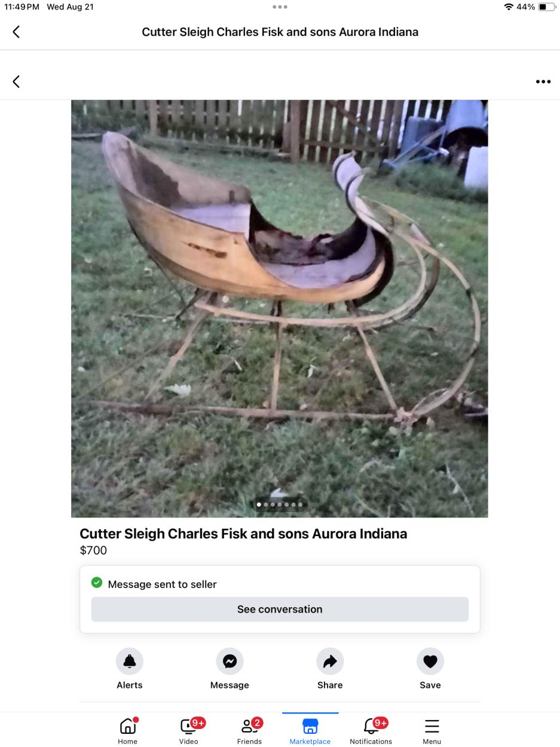Screen dimensions: 560x747
Task: Save the listing with the heart icon
Action: click(x=430, y=661)
